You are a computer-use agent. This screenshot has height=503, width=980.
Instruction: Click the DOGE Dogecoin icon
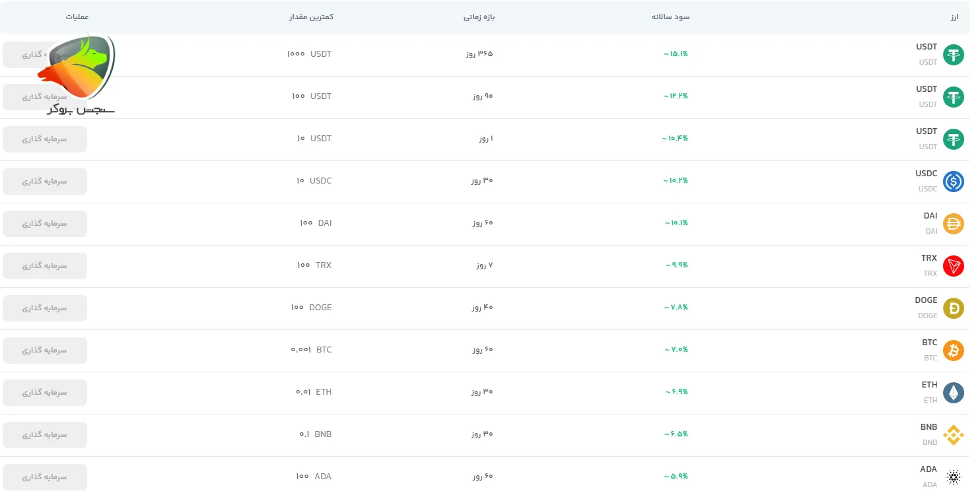point(953,308)
